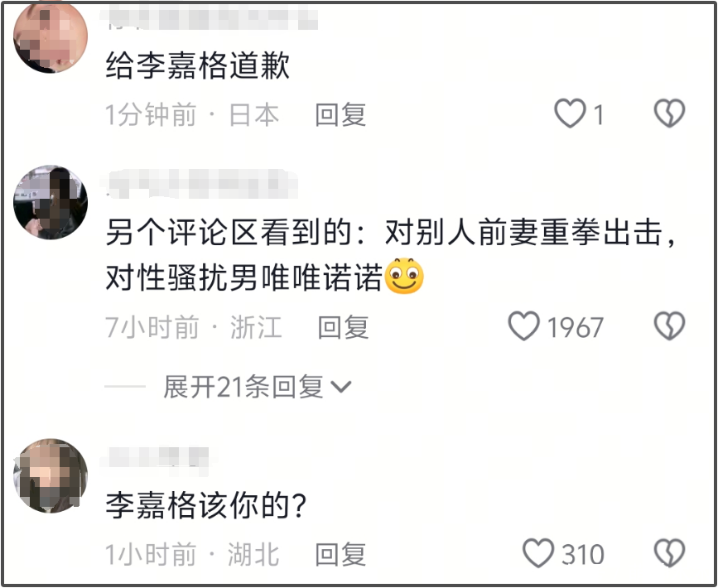Reply to the comment from 浙江

pyautogui.click(x=344, y=327)
